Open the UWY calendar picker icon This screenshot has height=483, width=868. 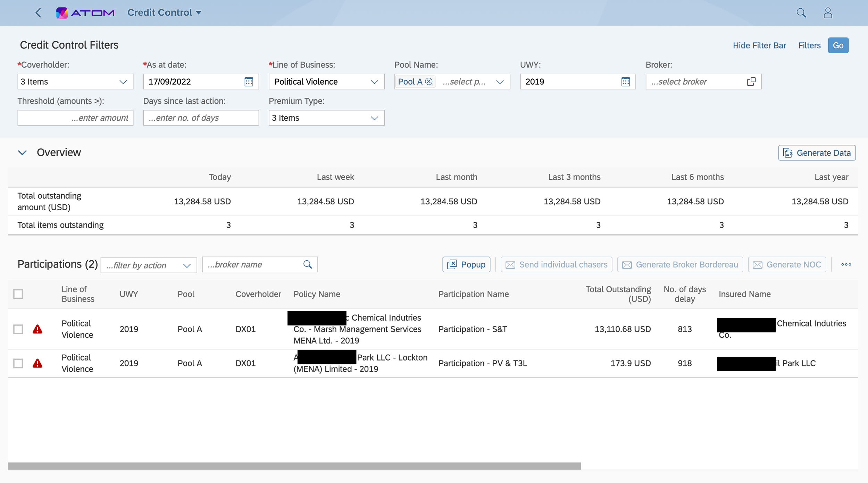pyautogui.click(x=625, y=82)
